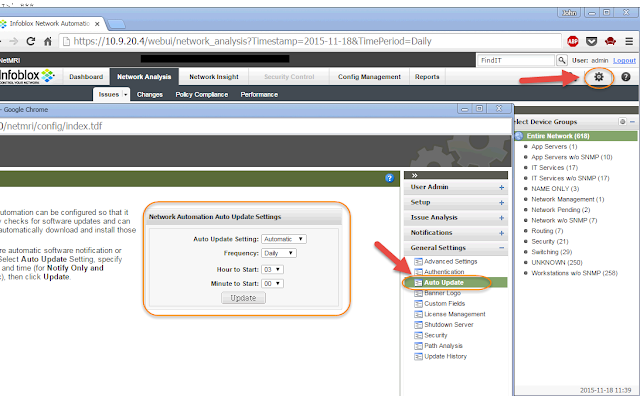Click the Logout link
The width and height of the screenshot is (640, 396).
click(624, 60)
